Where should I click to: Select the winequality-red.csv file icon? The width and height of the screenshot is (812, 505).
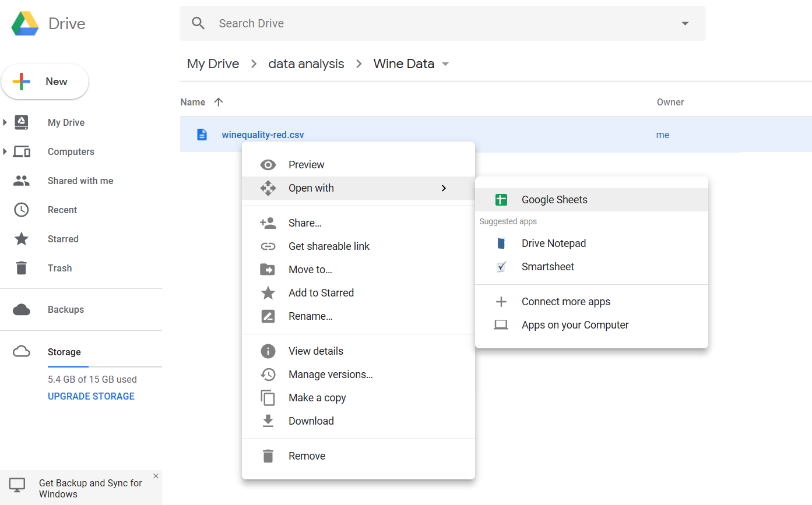[x=202, y=134]
